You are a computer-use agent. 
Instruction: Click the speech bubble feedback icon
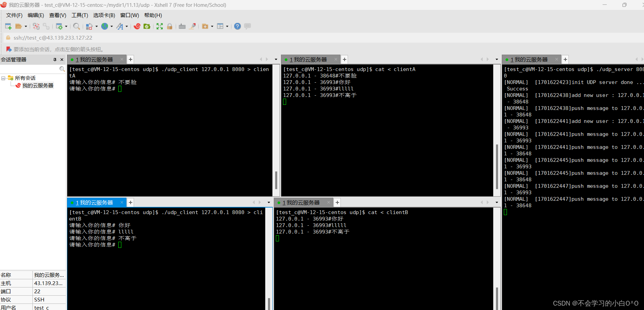(247, 26)
